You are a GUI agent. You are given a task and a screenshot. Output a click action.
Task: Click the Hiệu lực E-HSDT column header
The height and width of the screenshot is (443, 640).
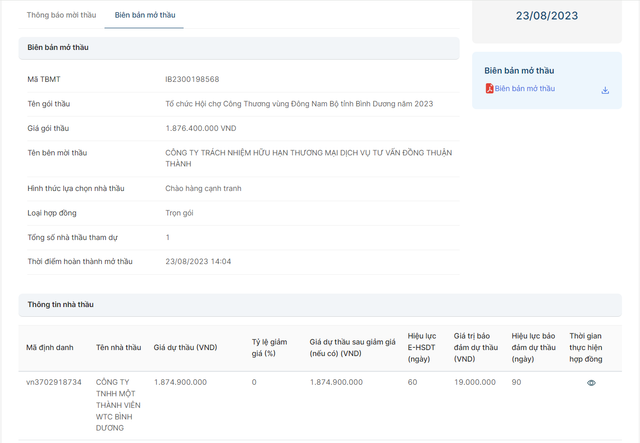(x=423, y=347)
